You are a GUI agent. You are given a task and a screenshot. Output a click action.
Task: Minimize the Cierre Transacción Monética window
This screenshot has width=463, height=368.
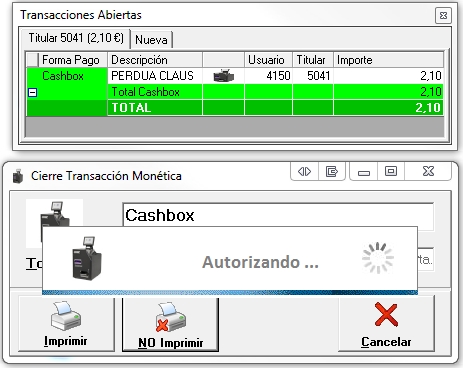click(364, 171)
